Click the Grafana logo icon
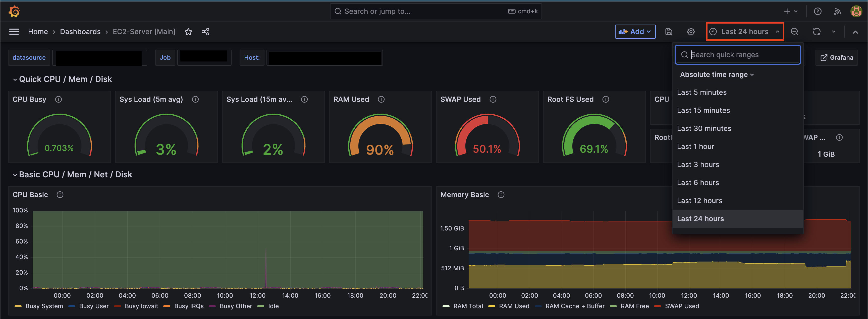Screen dimensions: 868x319 (14, 11)
